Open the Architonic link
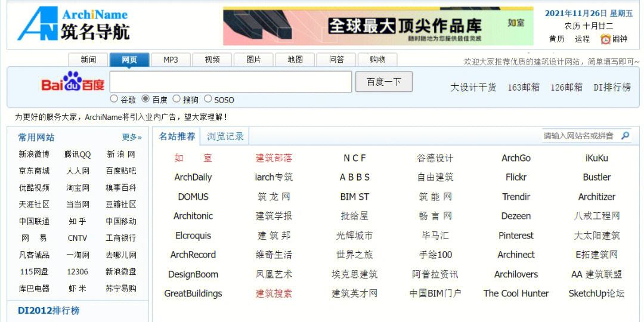644x322 pixels. [193, 216]
